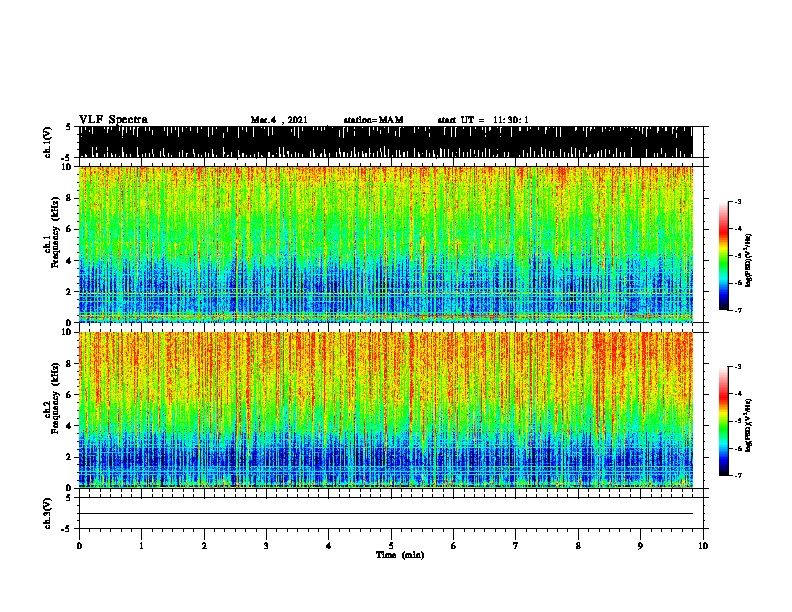Screen dimensions: 792x612
Task: Click the flat ch.3 voltage trace line
Action: tap(385, 514)
